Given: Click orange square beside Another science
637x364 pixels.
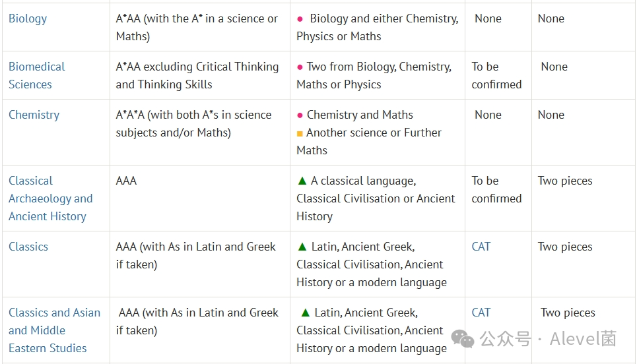Looking at the screenshot, I should click(300, 133).
